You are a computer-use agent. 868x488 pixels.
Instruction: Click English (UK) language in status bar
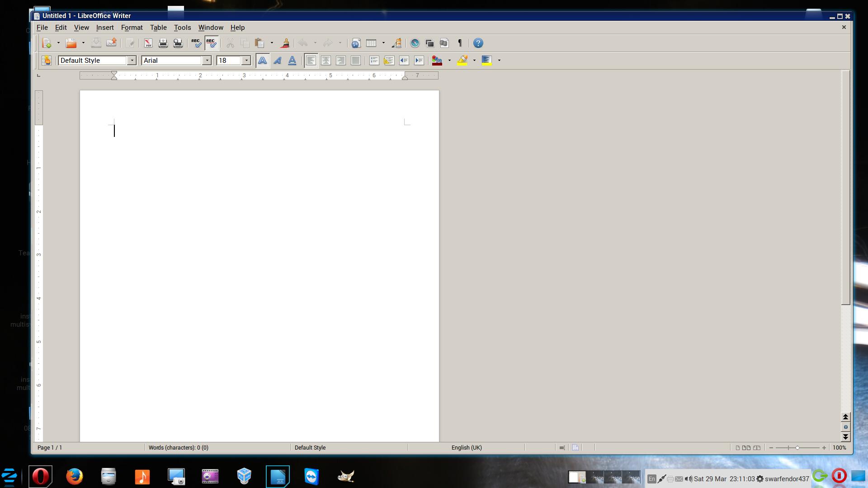click(x=466, y=447)
